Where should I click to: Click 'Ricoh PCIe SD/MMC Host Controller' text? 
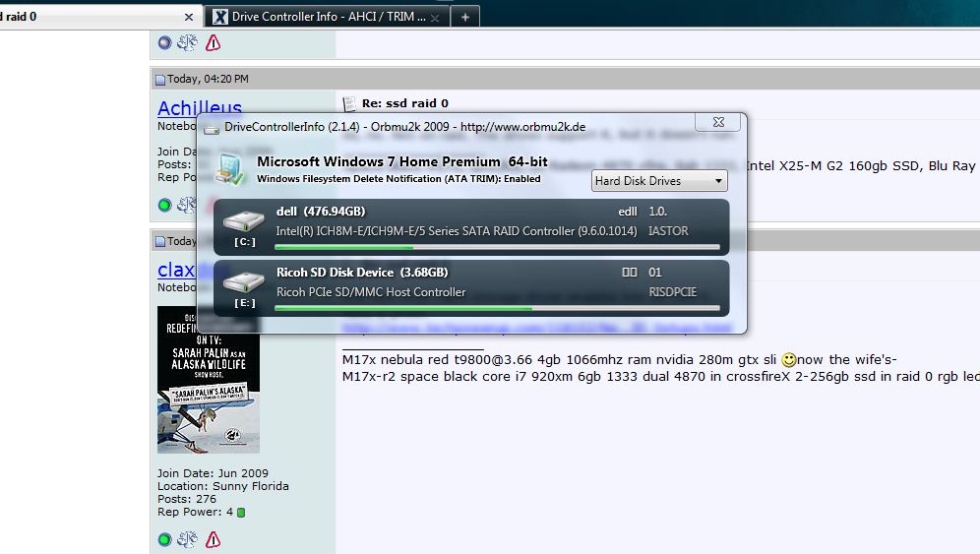point(371,292)
